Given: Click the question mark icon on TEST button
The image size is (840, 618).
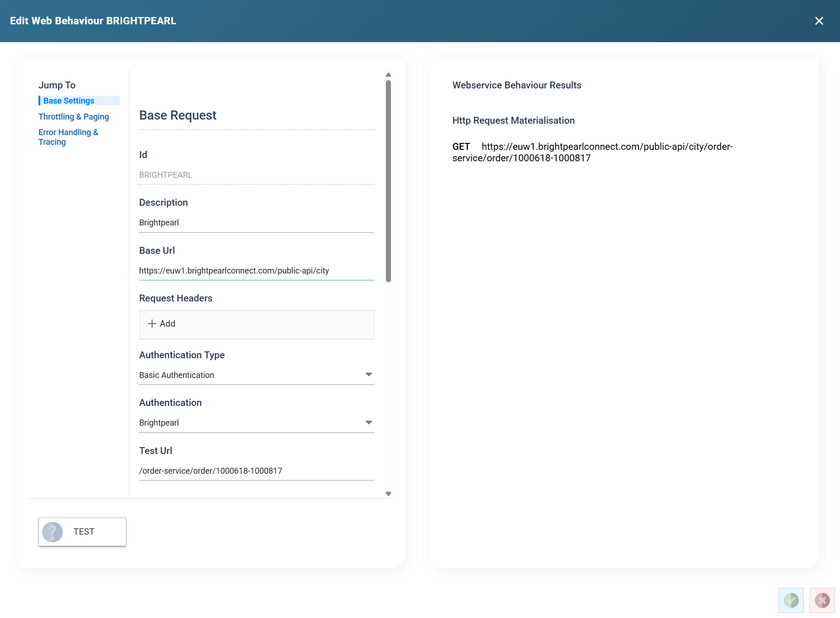Looking at the screenshot, I should pyautogui.click(x=53, y=532).
